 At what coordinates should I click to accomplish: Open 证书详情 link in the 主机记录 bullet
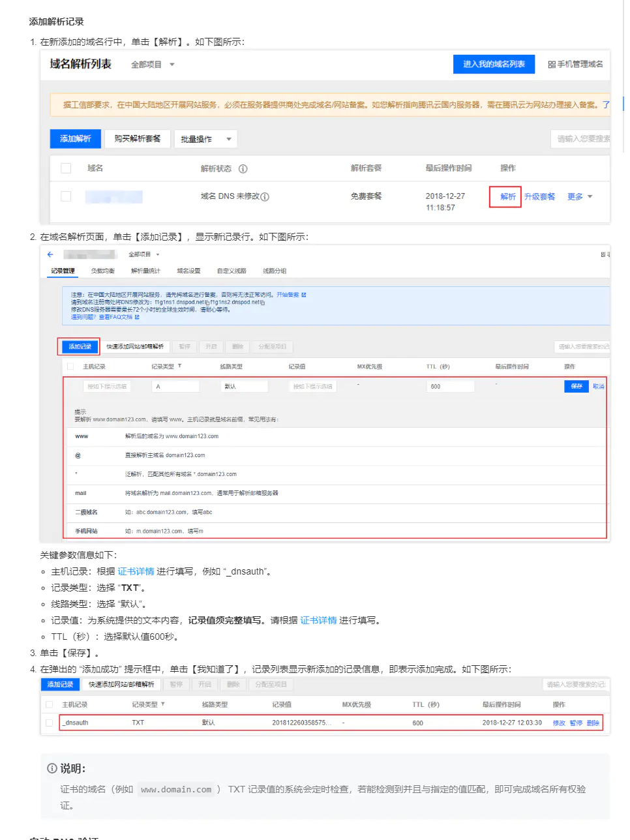click(136, 571)
